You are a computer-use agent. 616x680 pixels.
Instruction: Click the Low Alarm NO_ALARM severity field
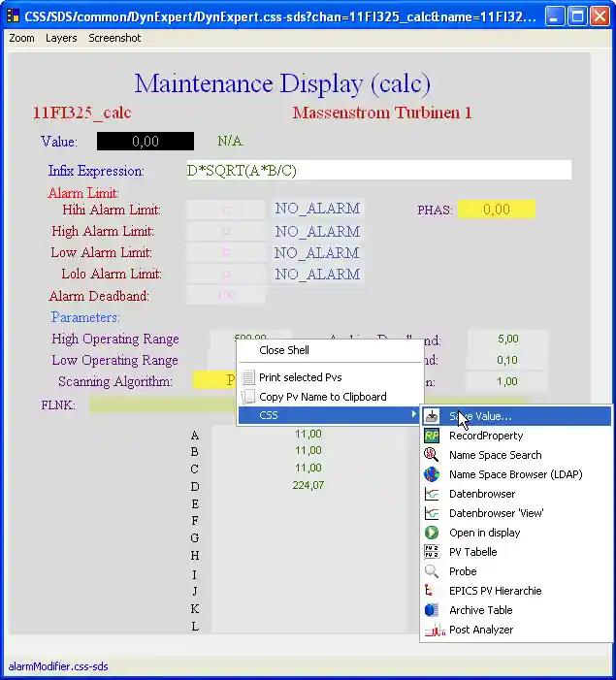click(x=318, y=253)
